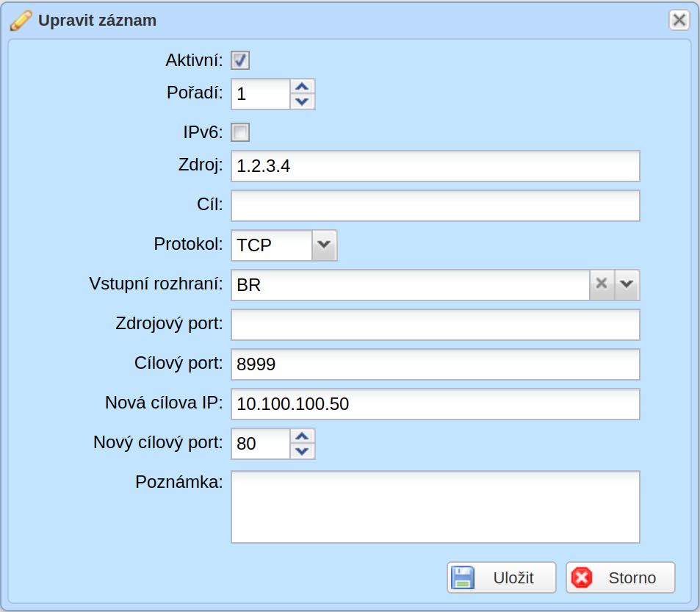This screenshot has width=700, height=612.
Task: Expand the Vstupní rozhraní dropdown arrow
Action: [x=627, y=284]
